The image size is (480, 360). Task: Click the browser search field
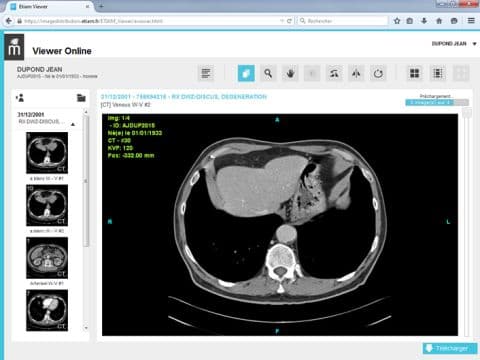click(x=343, y=21)
